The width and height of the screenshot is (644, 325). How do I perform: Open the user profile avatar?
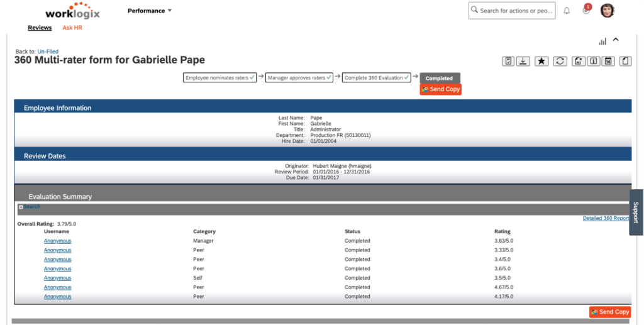pos(607,11)
